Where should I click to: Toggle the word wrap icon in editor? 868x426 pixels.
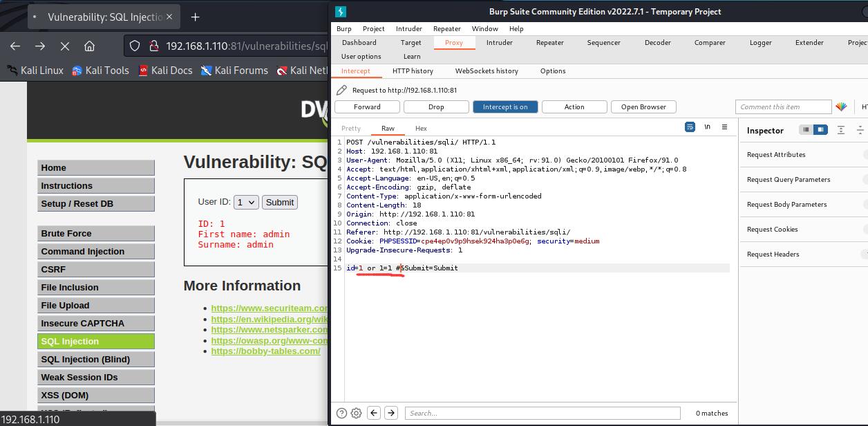(690, 127)
